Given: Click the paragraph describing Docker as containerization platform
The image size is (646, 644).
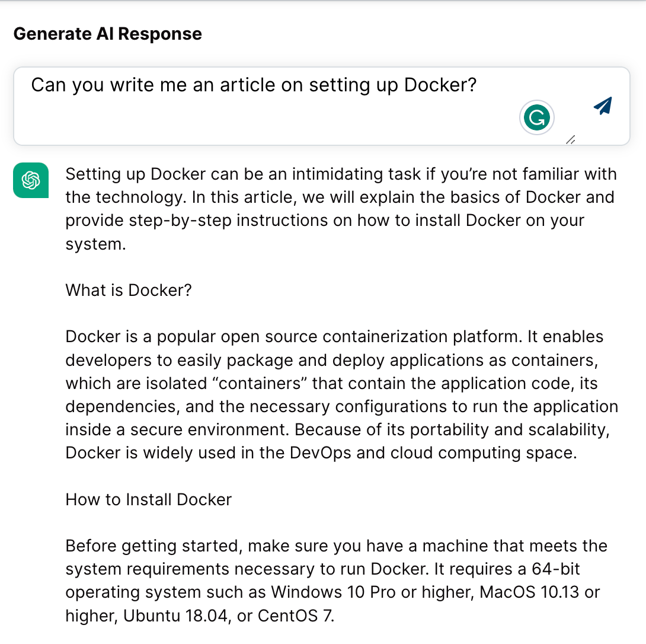Looking at the screenshot, I should (341, 394).
